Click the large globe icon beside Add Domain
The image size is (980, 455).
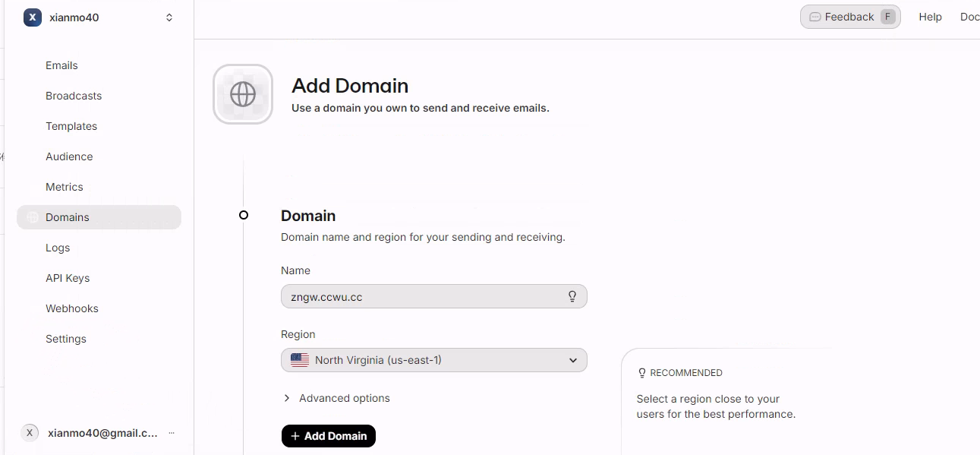click(x=243, y=94)
